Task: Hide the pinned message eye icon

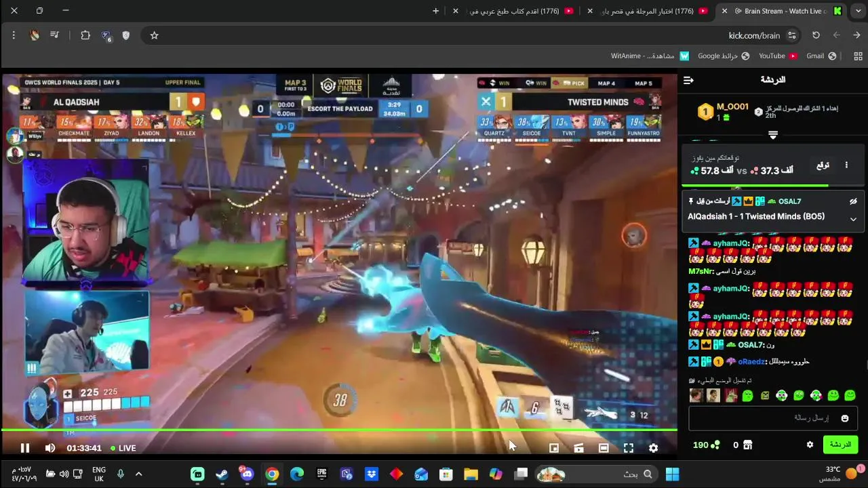Action: click(x=853, y=201)
